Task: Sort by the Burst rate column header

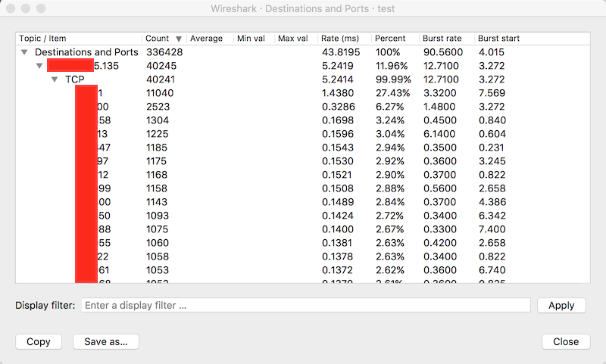Action: (x=441, y=39)
